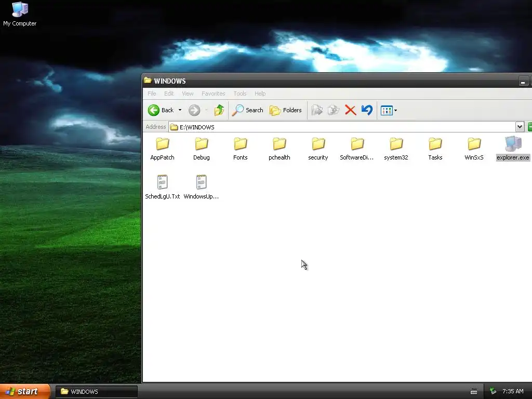The image size is (532, 399).
Task: Select the Tasks folder
Action: pyautogui.click(x=435, y=149)
